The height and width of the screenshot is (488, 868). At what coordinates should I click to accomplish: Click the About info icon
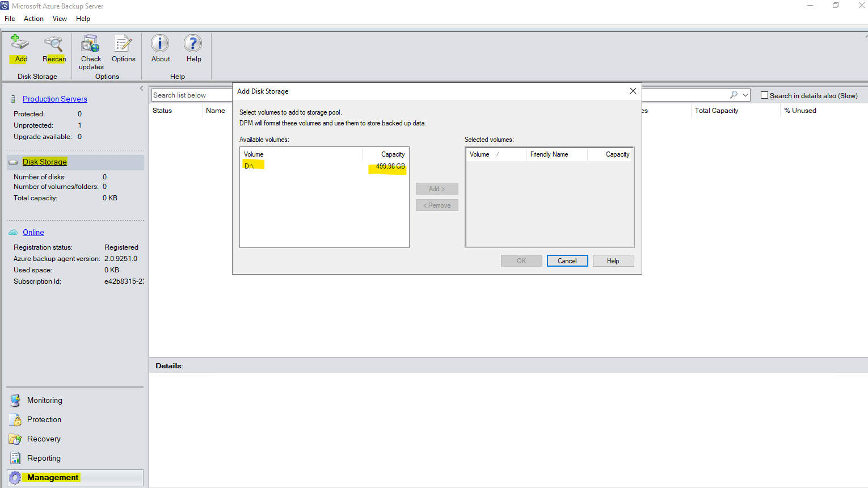[160, 43]
